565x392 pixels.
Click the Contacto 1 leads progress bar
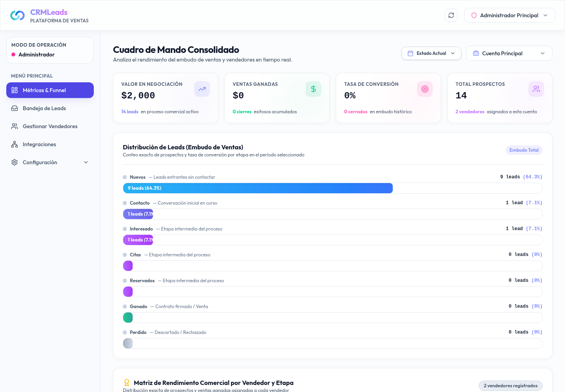click(138, 214)
